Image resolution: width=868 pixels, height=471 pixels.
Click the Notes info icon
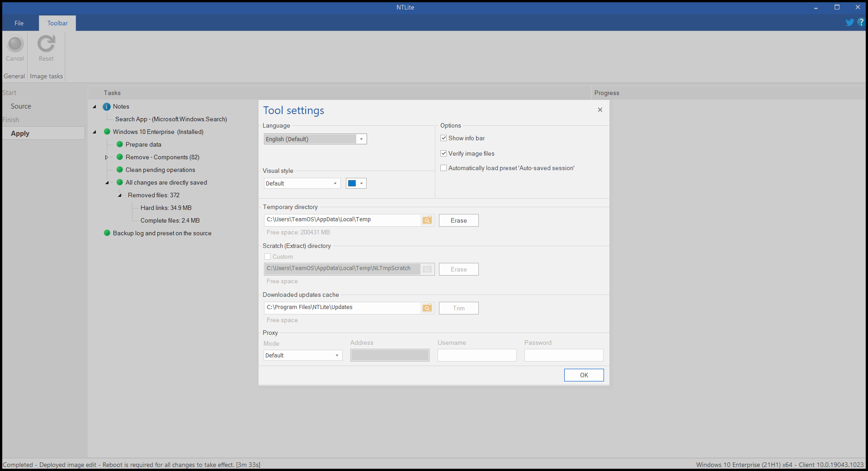click(x=107, y=107)
